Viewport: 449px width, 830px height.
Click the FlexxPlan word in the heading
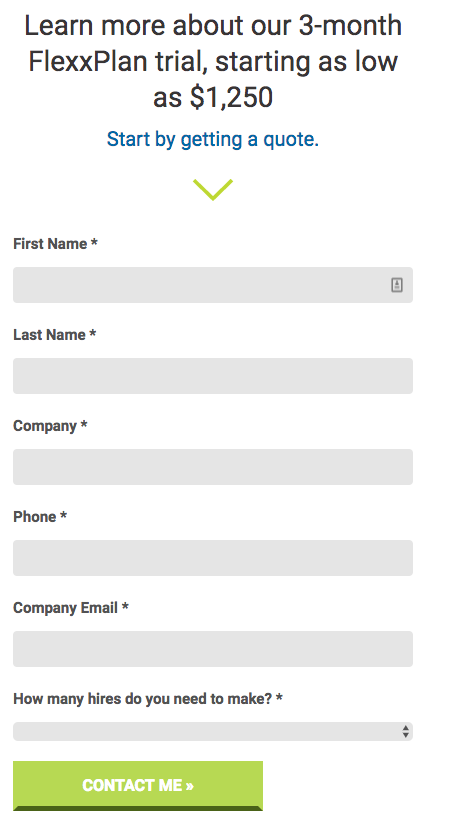click(88, 61)
